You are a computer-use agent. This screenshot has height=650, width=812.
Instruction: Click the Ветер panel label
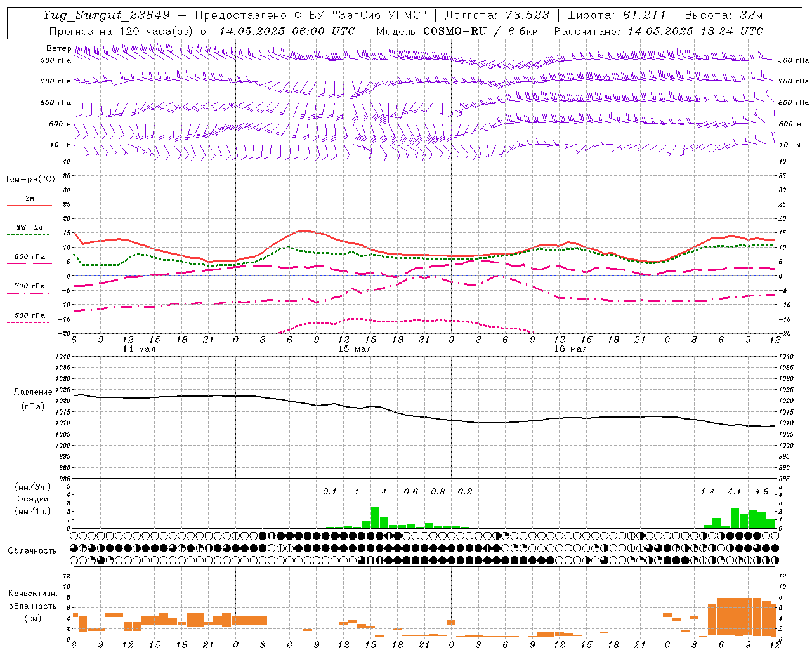(59, 48)
